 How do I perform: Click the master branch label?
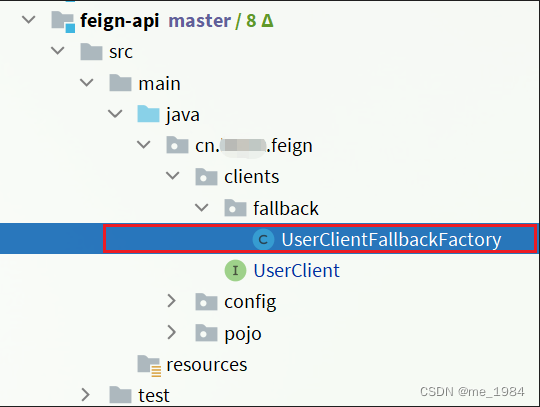click(x=200, y=21)
